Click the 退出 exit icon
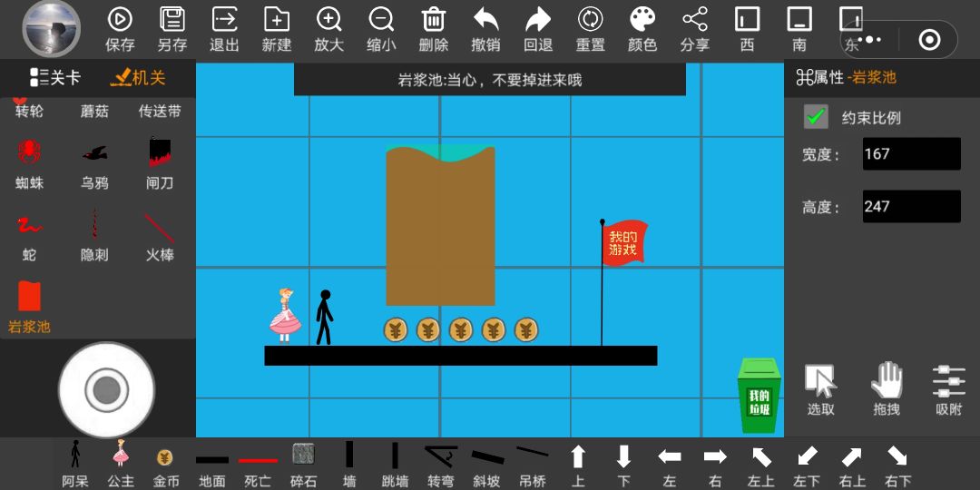Viewport: 980px width, 490px height. click(224, 19)
